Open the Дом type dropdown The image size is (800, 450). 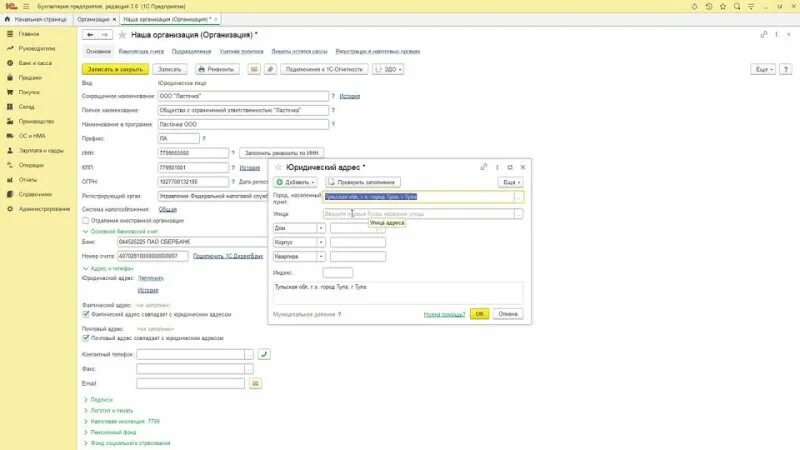click(321, 228)
